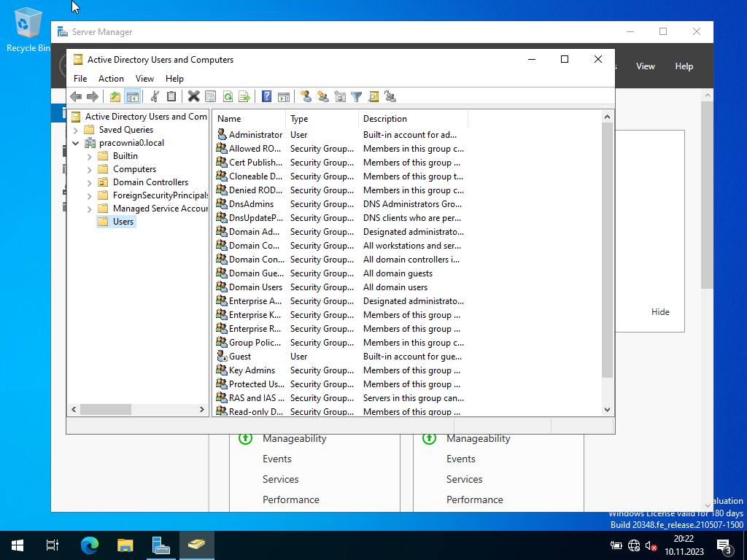
Task: Open the Recycle Bin desktop icon
Action: coord(28,30)
